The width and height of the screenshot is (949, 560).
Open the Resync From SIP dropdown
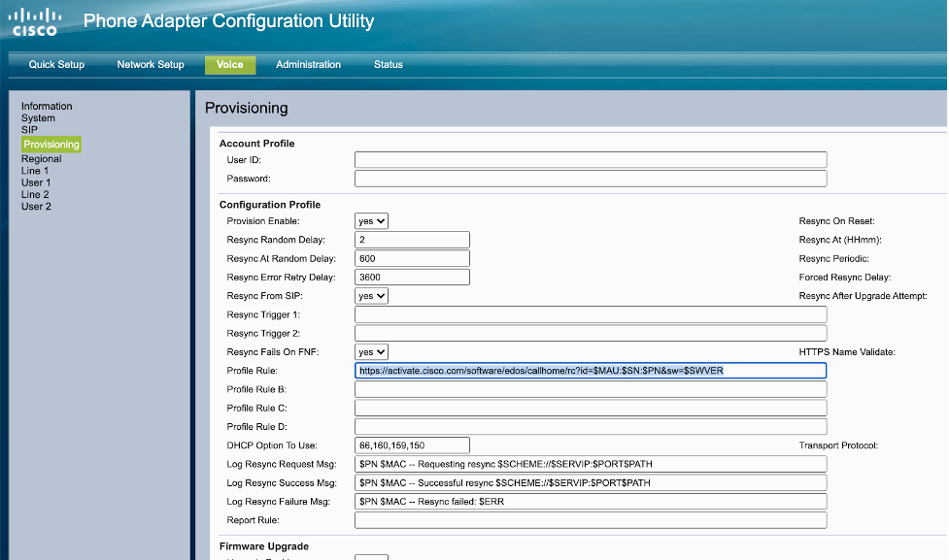click(372, 295)
